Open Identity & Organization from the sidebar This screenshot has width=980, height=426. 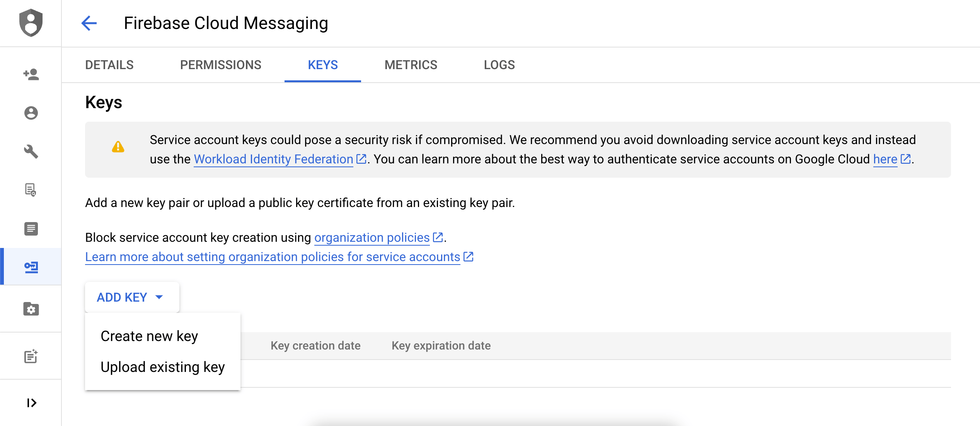31,113
